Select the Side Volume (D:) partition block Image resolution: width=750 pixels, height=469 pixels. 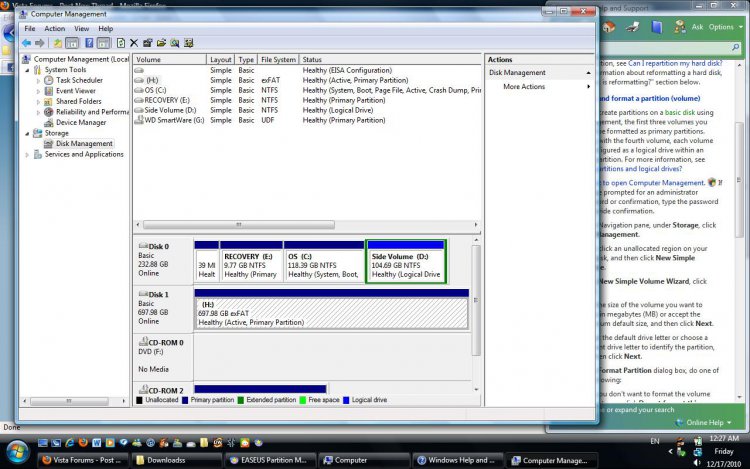(406, 262)
